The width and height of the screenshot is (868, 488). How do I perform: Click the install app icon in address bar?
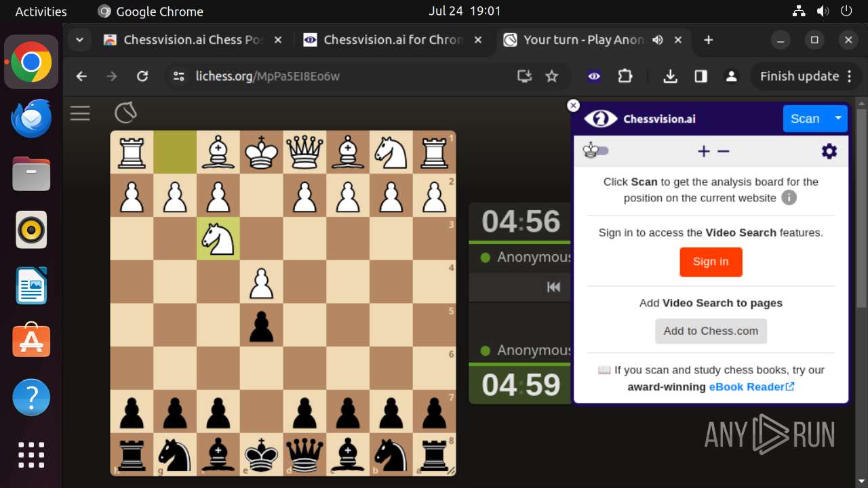click(x=524, y=77)
